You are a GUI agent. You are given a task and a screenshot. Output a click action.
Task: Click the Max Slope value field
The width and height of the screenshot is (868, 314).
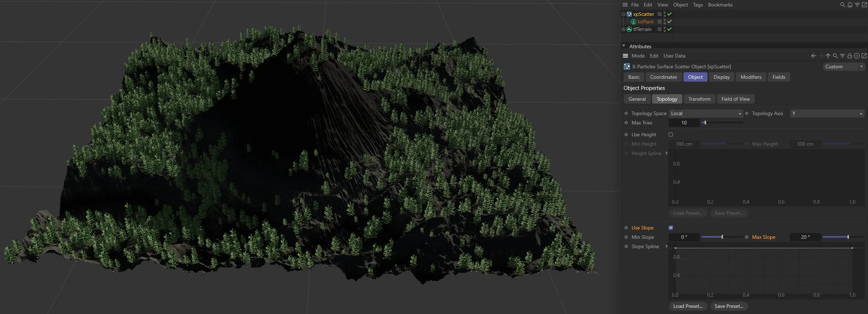tap(805, 237)
